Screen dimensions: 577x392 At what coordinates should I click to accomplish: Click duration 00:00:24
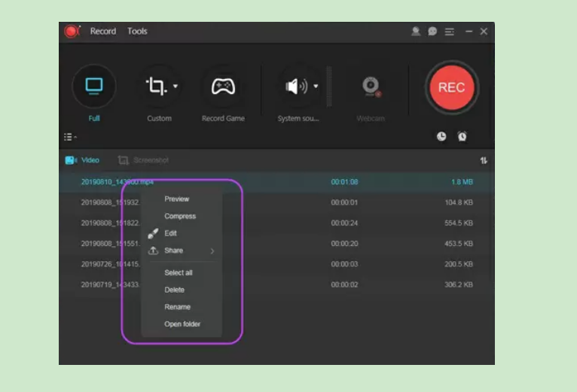coord(344,223)
